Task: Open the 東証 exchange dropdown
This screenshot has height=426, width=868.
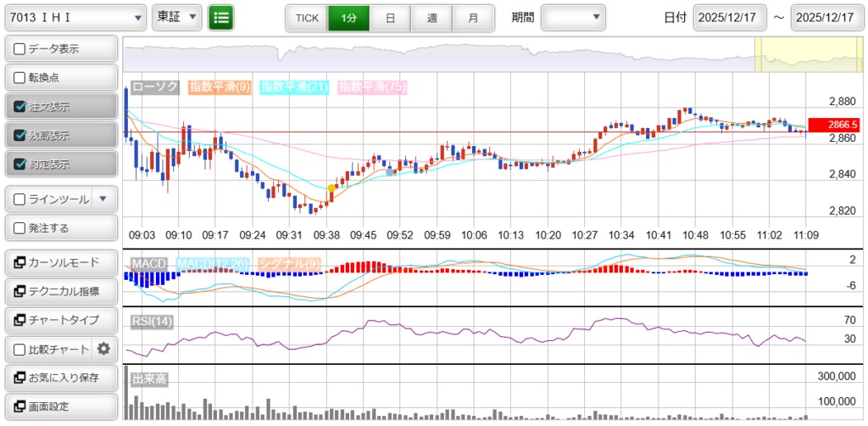Action: pos(177,17)
